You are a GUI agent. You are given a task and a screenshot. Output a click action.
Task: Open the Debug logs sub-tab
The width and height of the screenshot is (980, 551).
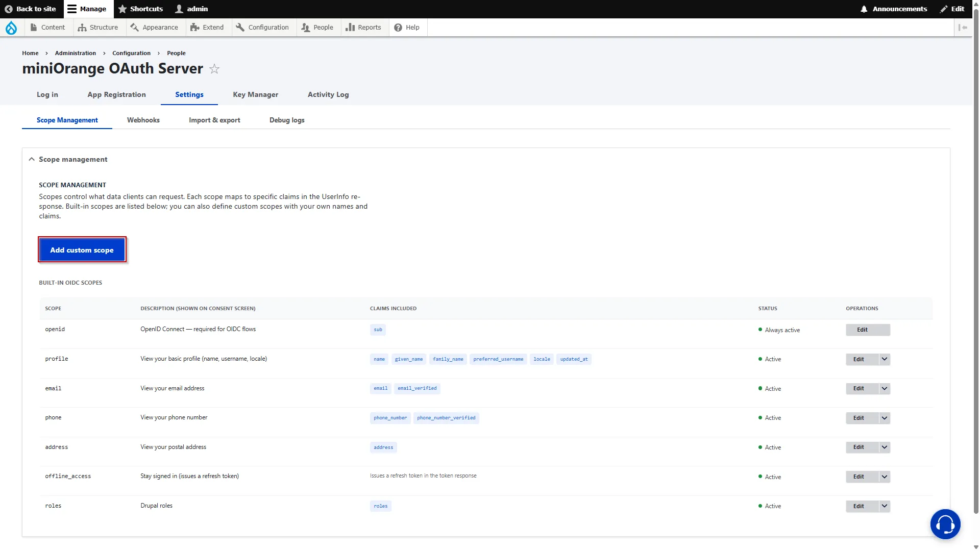(x=287, y=120)
